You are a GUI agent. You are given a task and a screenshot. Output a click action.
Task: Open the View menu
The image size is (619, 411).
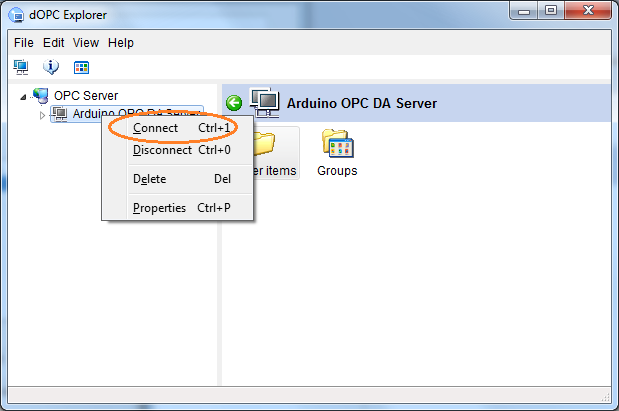click(86, 43)
